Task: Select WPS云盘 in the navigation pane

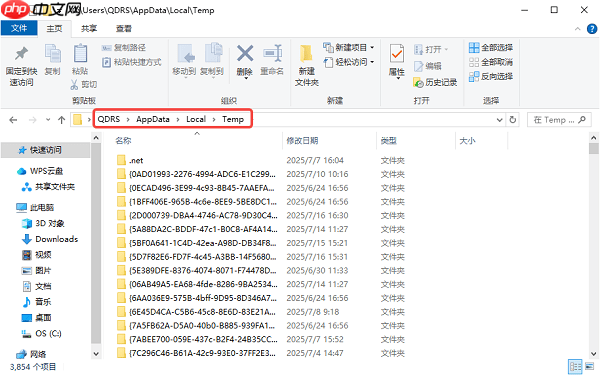Action: tap(40, 171)
